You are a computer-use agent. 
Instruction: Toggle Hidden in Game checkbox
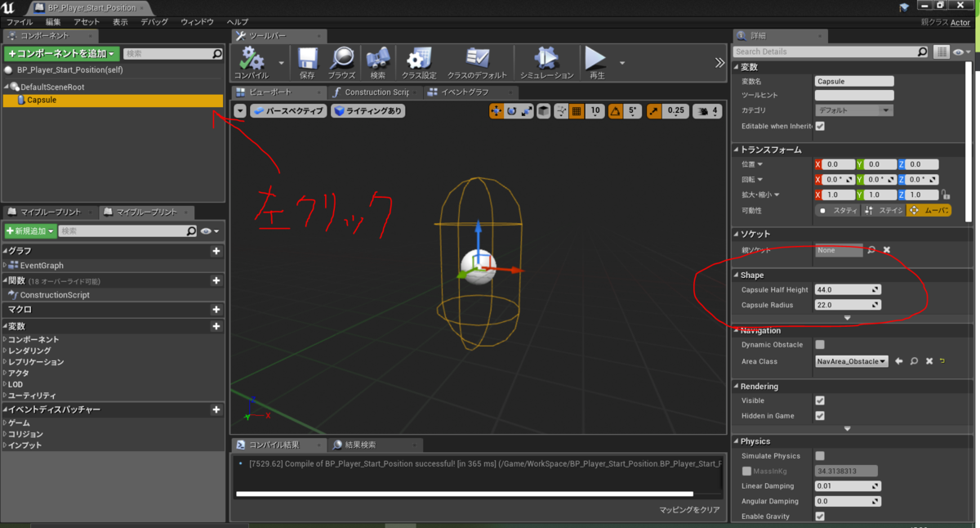pyautogui.click(x=820, y=416)
